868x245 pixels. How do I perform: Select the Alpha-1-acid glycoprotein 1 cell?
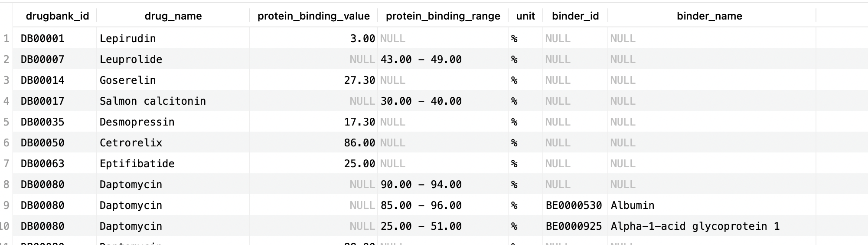coord(695,226)
